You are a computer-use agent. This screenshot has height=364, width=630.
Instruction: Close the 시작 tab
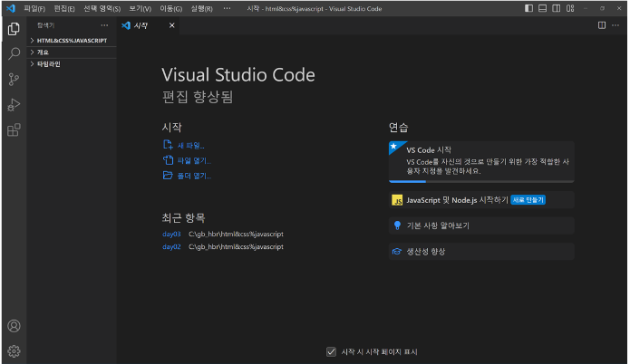pyautogui.click(x=172, y=25)
